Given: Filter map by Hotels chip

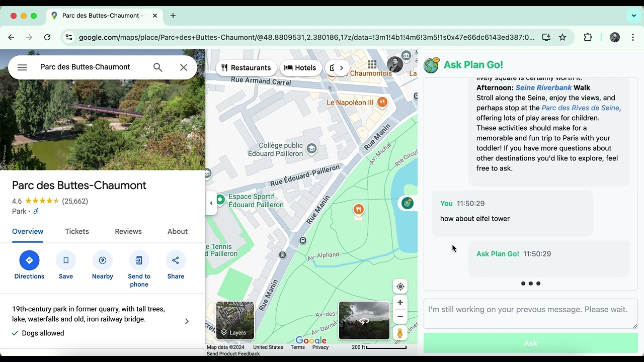Looking at the screenshot, I should pyautogui.click(x=300, y=68).
